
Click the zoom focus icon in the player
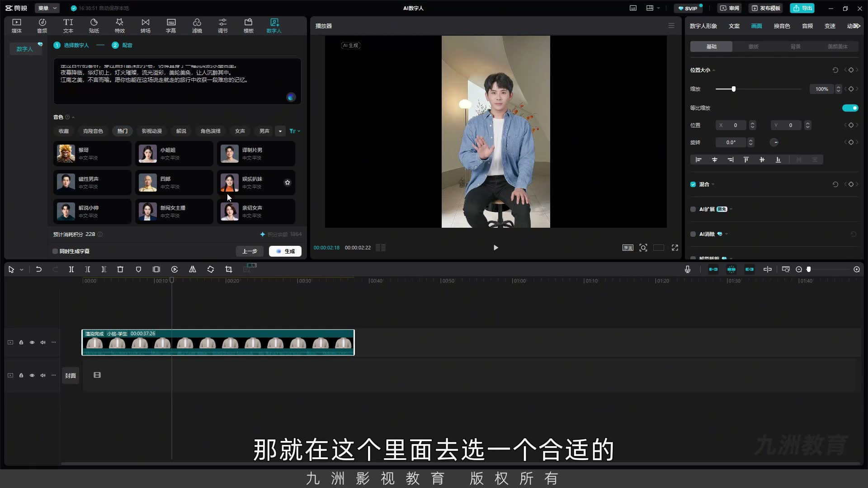point(643,248)
